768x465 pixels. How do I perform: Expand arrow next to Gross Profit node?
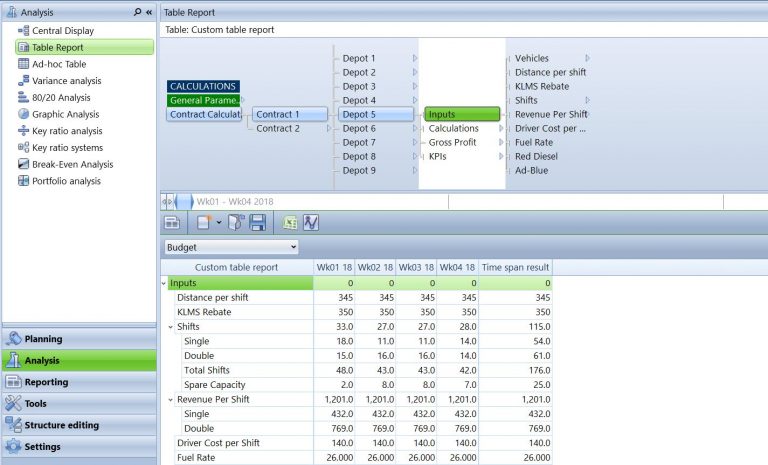(501, 142)
